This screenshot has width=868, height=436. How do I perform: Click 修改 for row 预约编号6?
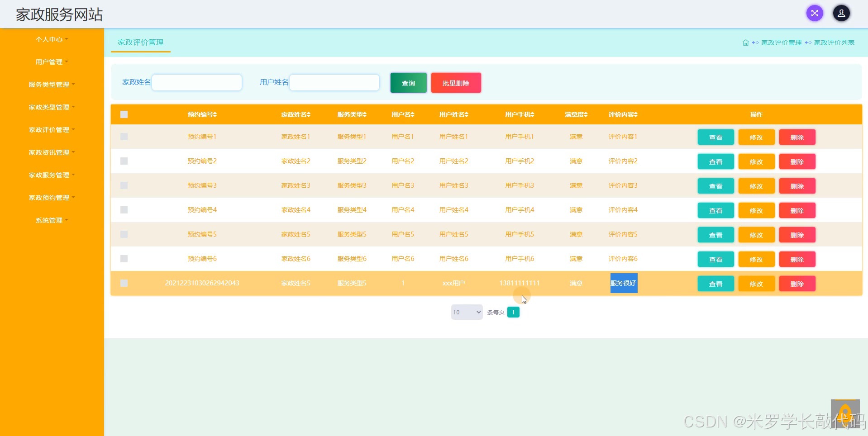click(756, 259)
